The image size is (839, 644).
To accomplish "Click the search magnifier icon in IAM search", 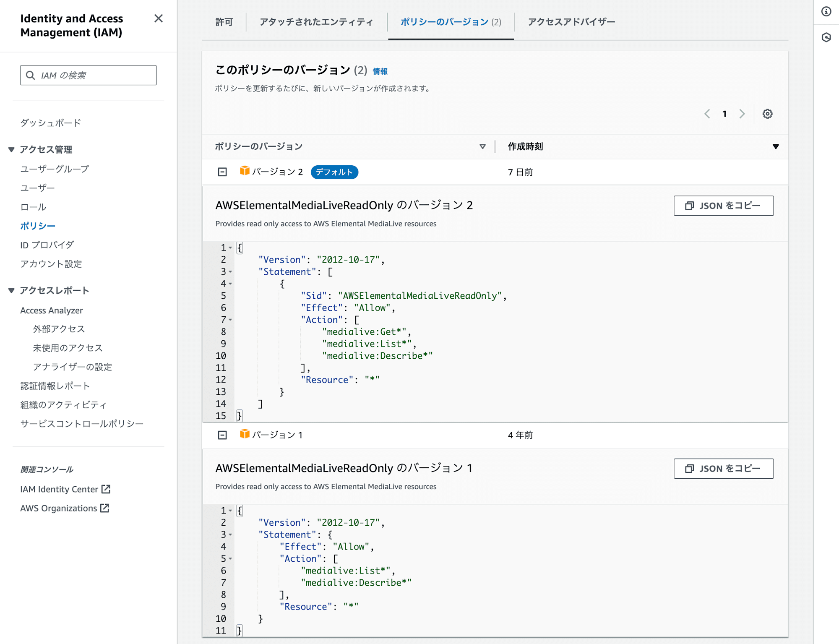I will tap(31, 75).
